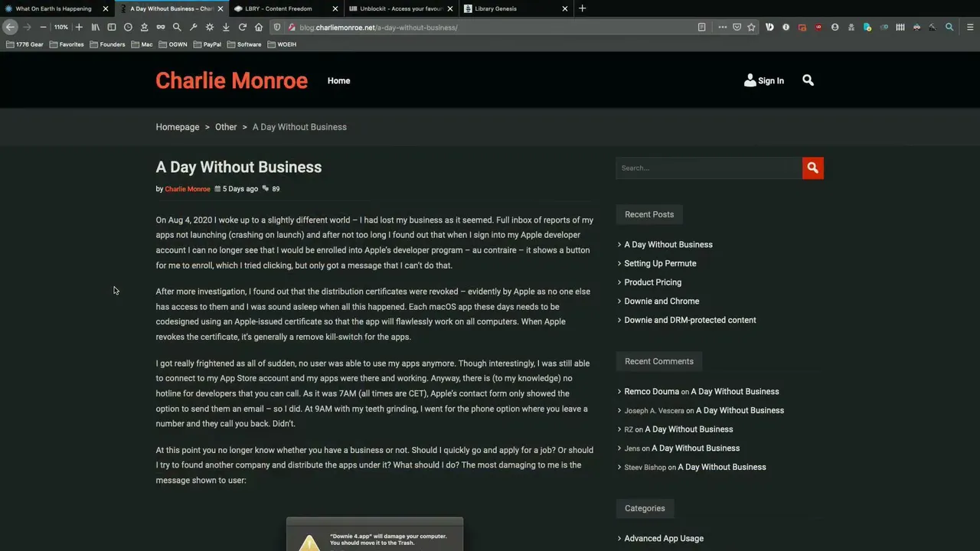
Task: Open the Favorites bookmarks folder
Action: 67,44
